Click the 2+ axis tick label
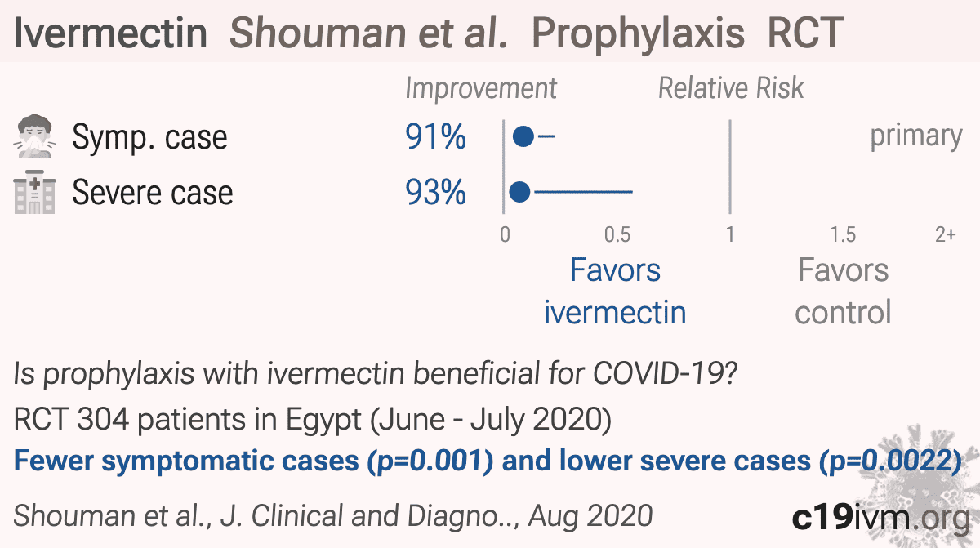This screenshot has width=980, height=548. (945, 235)
